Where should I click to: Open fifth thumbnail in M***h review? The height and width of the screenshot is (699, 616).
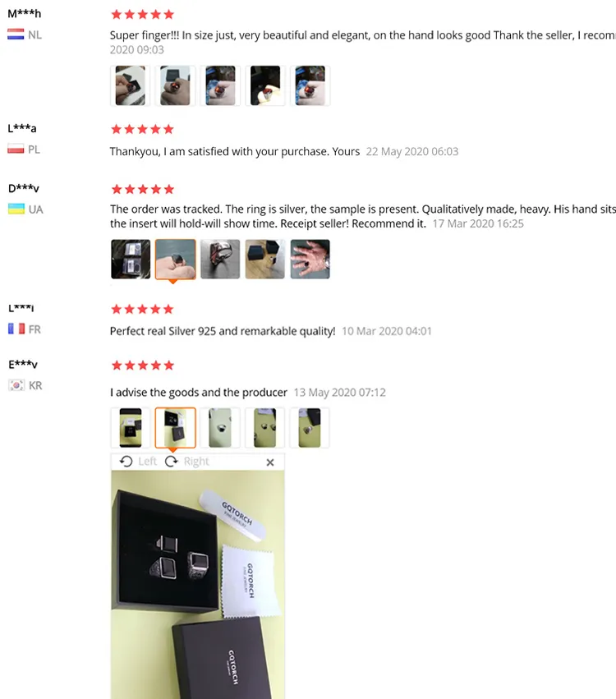point(310,85)
